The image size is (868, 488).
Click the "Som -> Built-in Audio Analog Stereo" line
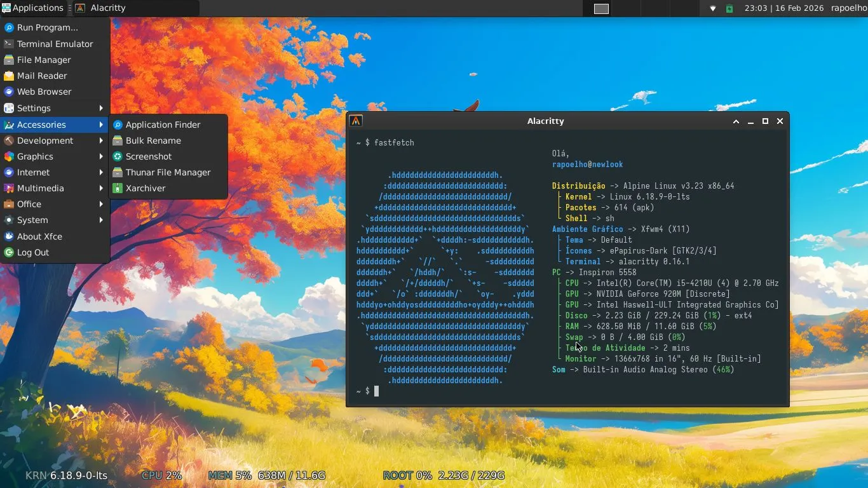[x=643, y=369]
